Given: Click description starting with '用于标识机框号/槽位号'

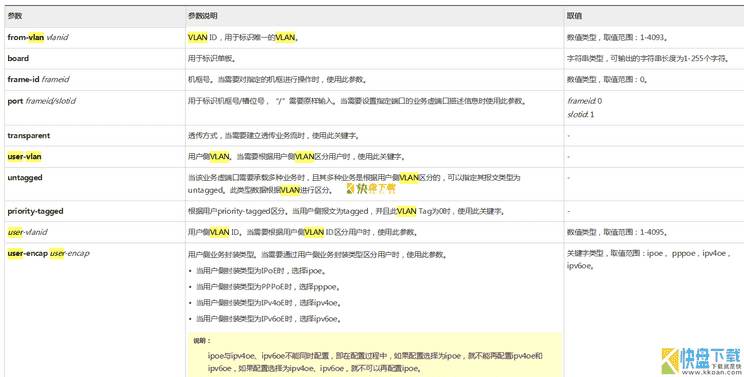Looking at the screenshot, I should 357,101.
